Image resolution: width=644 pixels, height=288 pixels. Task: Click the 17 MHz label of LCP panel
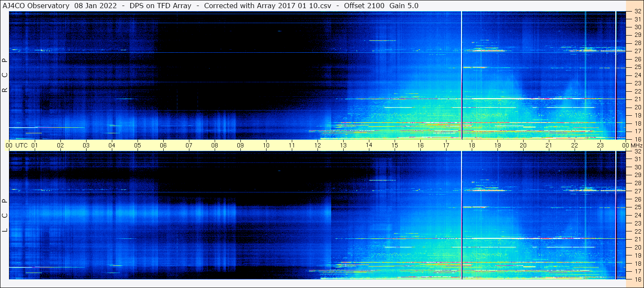(637, 271)
